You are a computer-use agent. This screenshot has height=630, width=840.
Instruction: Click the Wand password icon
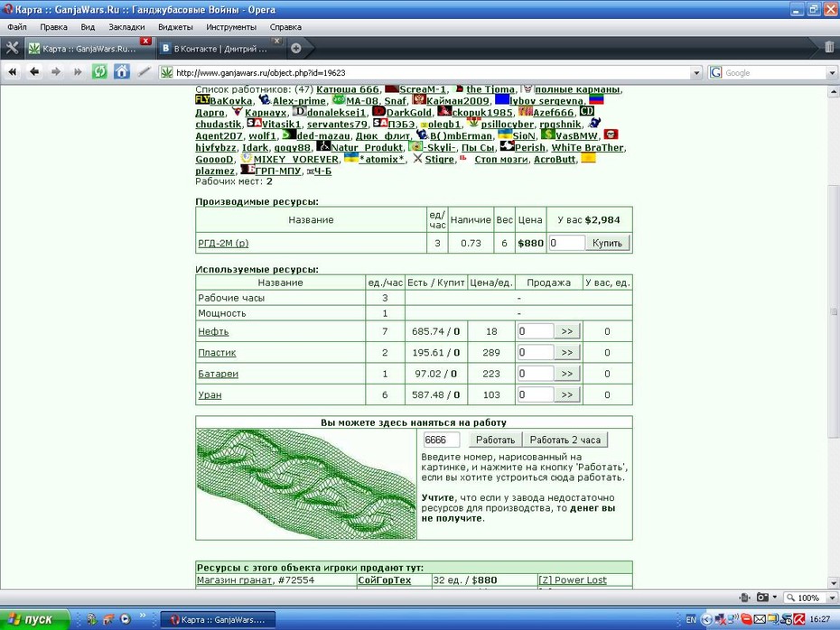tap(144, 71)
